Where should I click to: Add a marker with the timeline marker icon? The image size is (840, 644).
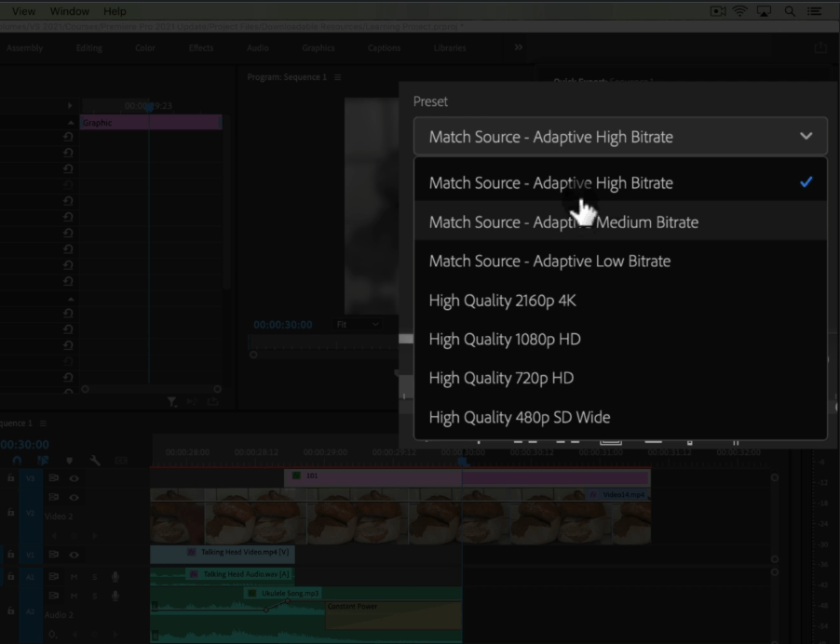tap(69, 461)
